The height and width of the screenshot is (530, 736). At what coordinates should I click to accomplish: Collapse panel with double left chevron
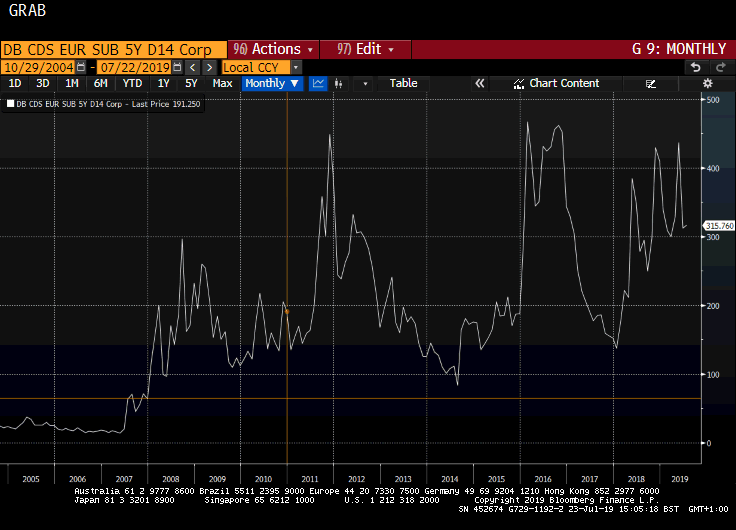tap(479, 84)
